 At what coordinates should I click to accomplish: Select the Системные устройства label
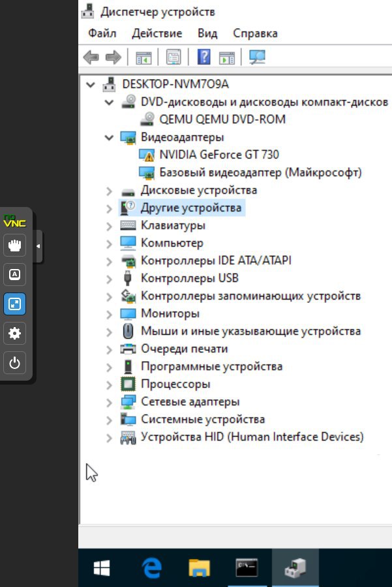click(203, 419)
